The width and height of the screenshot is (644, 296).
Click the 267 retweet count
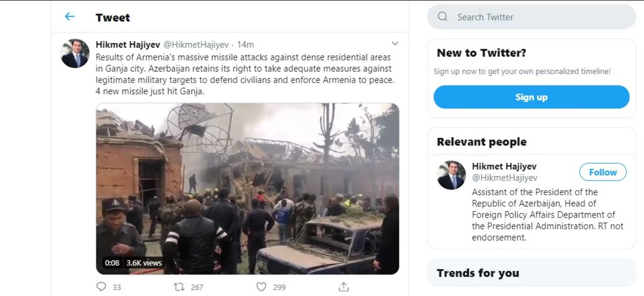point(197,287)
